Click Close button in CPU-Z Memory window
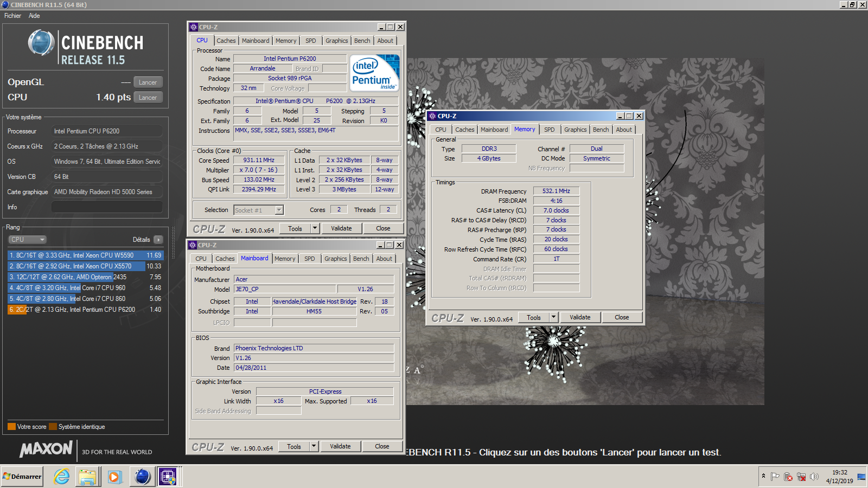Viewport: 868px width, 488px height. 622,317
